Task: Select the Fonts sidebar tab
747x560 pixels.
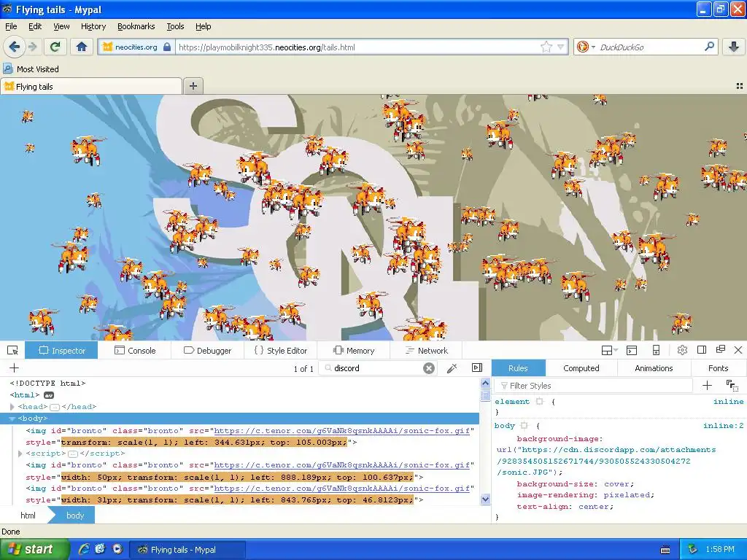Action: pyautogui.click(x=718, y=368)
